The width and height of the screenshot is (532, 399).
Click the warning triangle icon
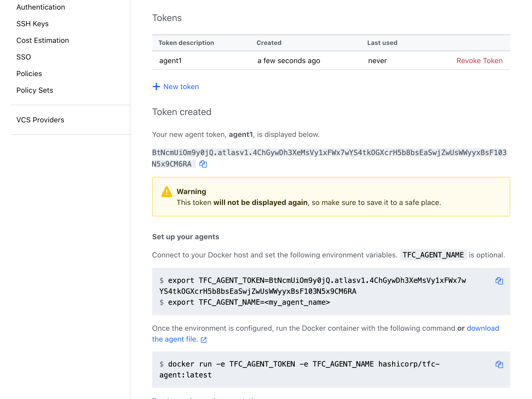click(167, 192)
